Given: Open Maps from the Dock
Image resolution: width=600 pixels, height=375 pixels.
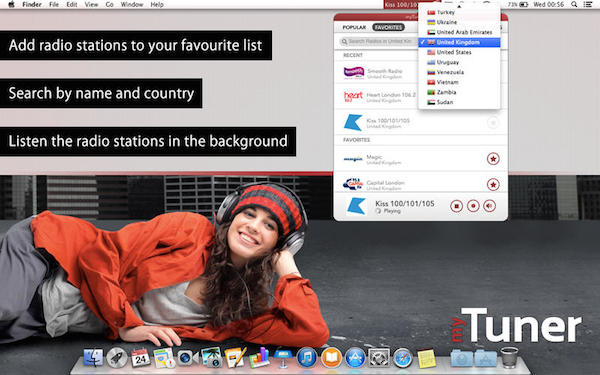Looking at the screenshot, I should [164, 358].
